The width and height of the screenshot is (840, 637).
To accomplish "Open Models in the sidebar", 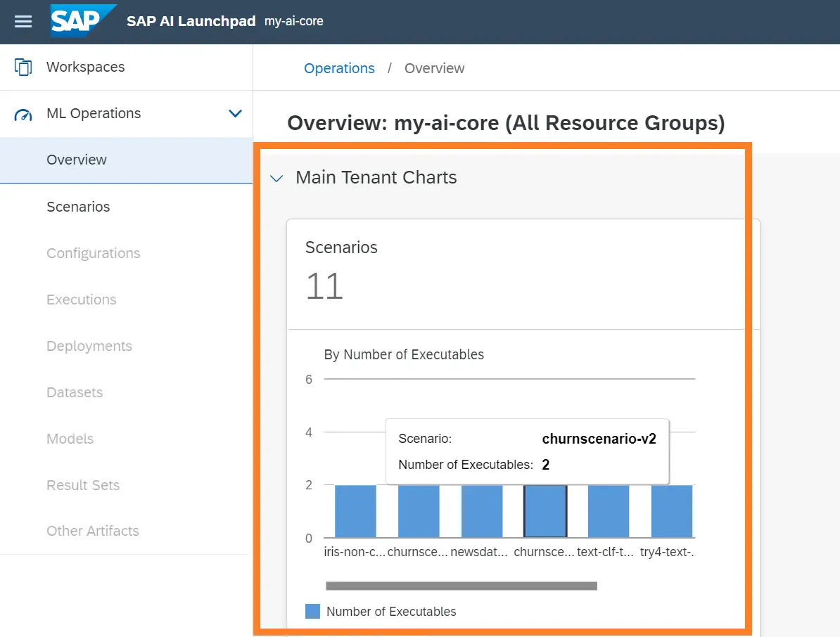I will tap(127, 439).
